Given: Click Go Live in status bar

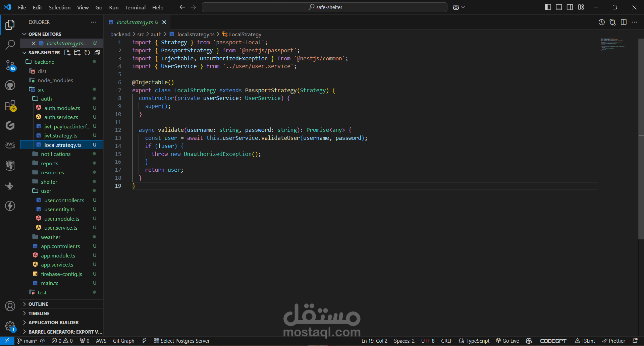Looking at the screenshot, I should point(507,341).
